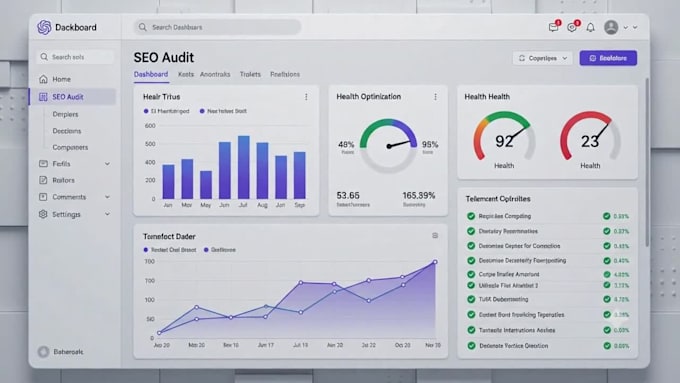This screenshot has width=680, height=383.
Task: Expand the Comments sidebar chevron
Action: click(107, 197)
